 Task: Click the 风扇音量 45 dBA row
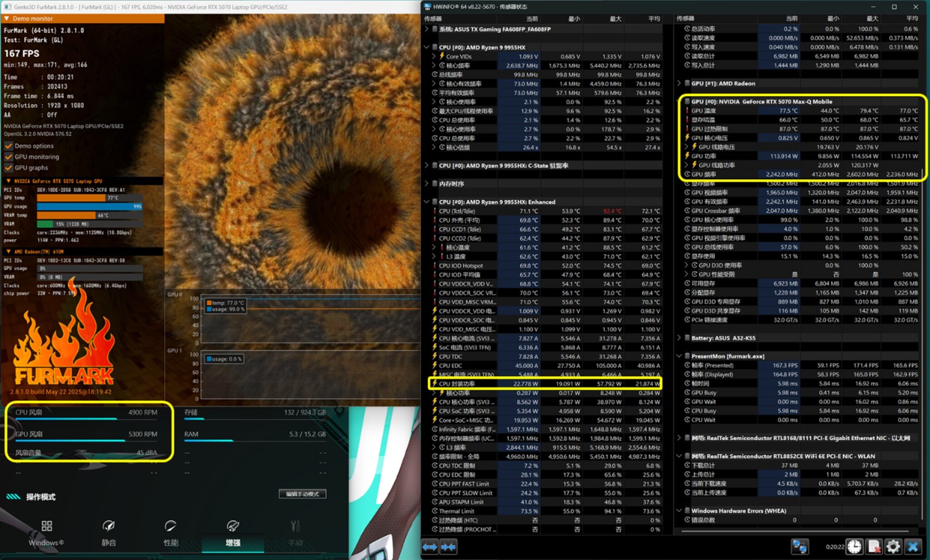click(x=86, y=453)
